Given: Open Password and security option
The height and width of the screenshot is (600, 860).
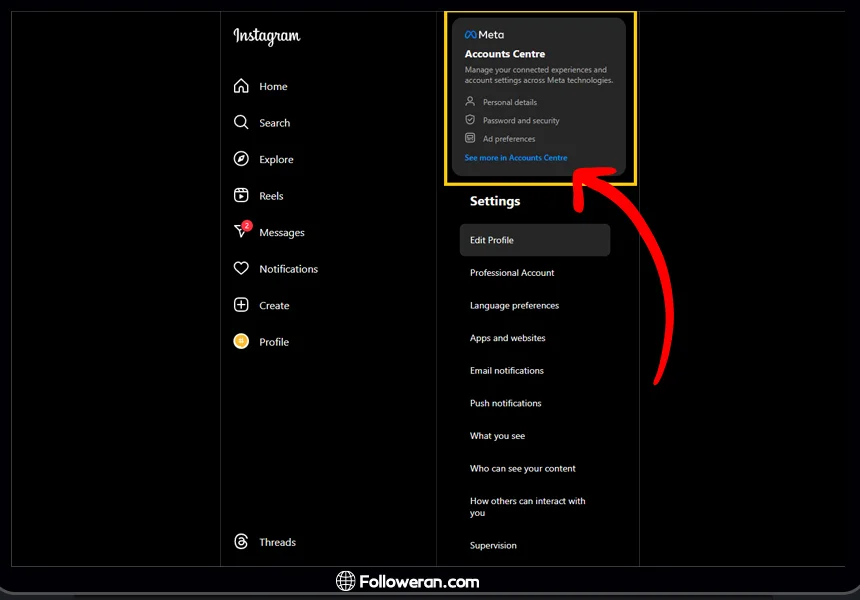Looking at the screenshot, I should tap(520, 121).
